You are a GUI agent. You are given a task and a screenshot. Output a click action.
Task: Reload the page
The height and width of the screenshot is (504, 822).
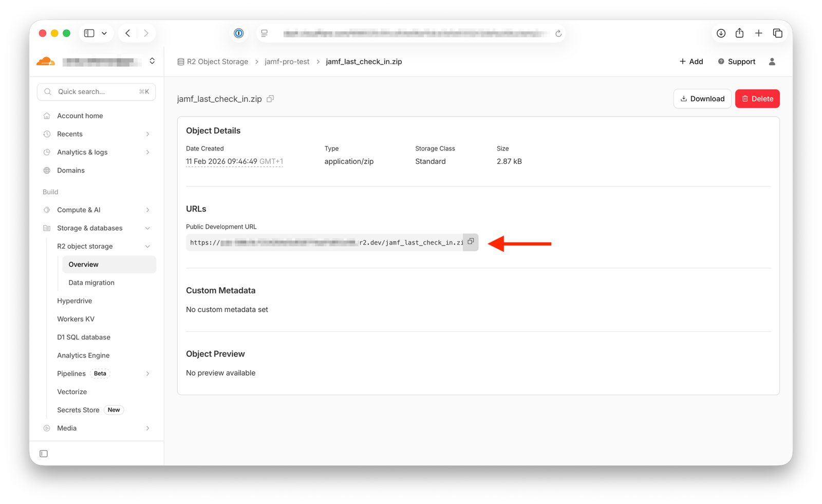pos(558,33)
